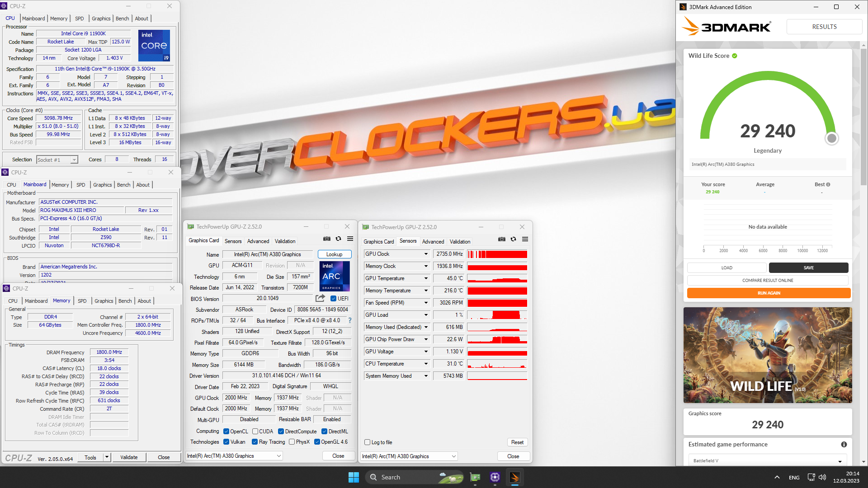
Task: Open the GPU Temperature sensor dropdown
Action: [426, 279]
